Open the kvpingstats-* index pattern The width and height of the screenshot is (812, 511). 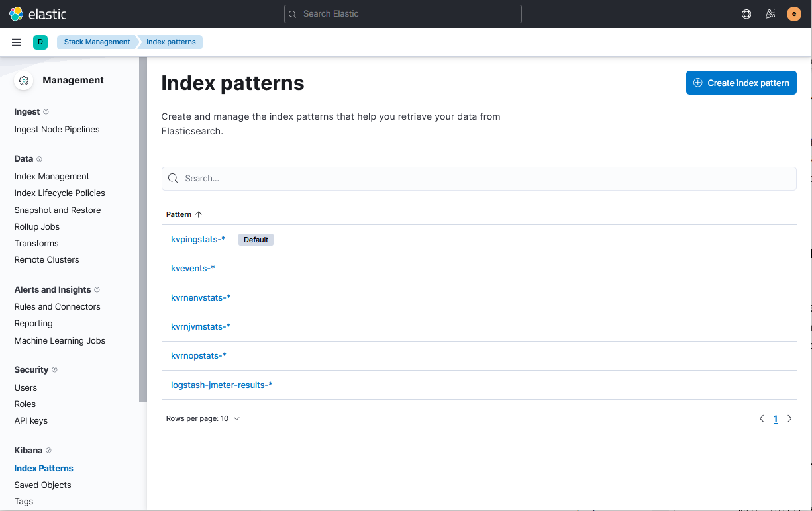pyautogui.click(x=197, y=239)
